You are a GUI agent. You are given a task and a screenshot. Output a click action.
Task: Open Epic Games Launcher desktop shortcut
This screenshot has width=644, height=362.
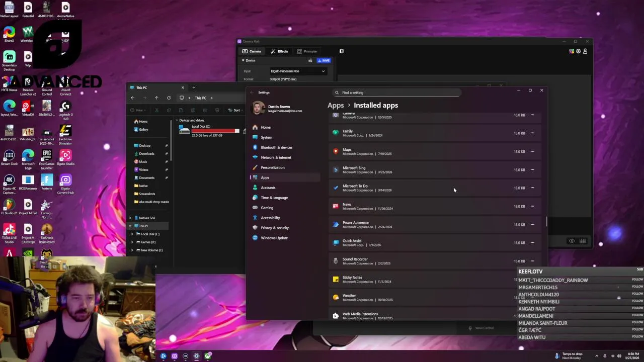47,158
